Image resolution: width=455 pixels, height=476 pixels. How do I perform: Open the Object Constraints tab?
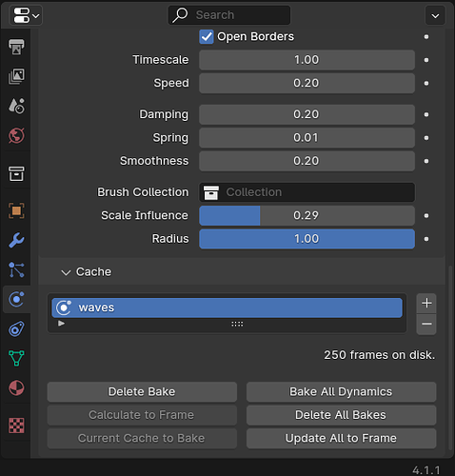tap(16, 328)
